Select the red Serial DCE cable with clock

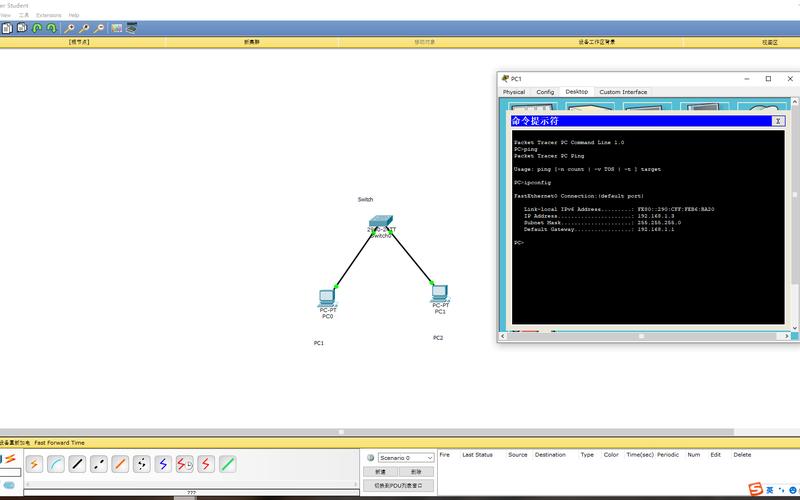tap(184, 464)
